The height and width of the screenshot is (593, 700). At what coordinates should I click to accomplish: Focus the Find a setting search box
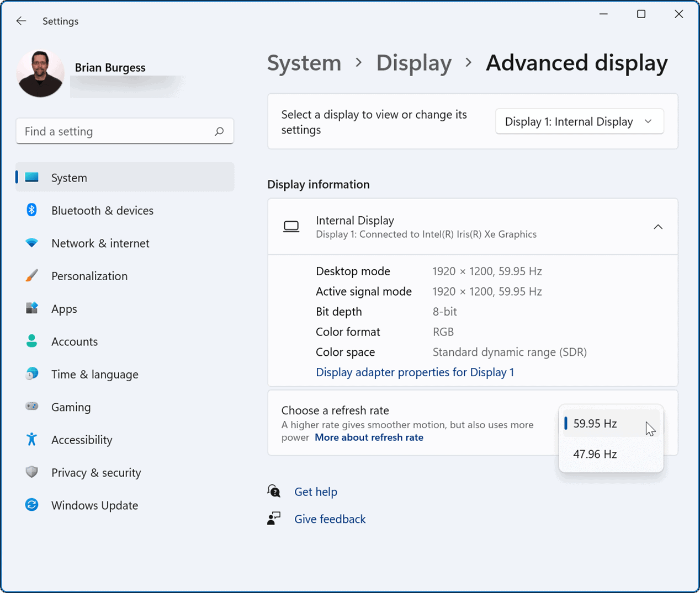[125, 131]
